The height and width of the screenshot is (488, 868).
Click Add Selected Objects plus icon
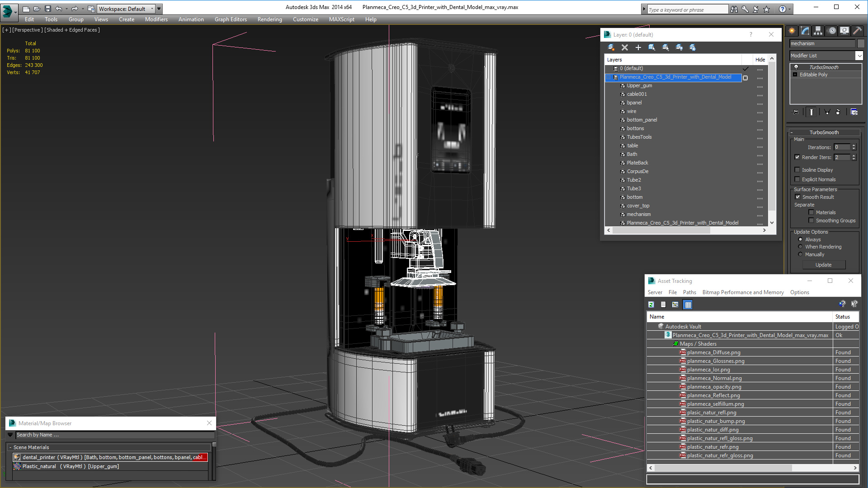coord(638,47)
